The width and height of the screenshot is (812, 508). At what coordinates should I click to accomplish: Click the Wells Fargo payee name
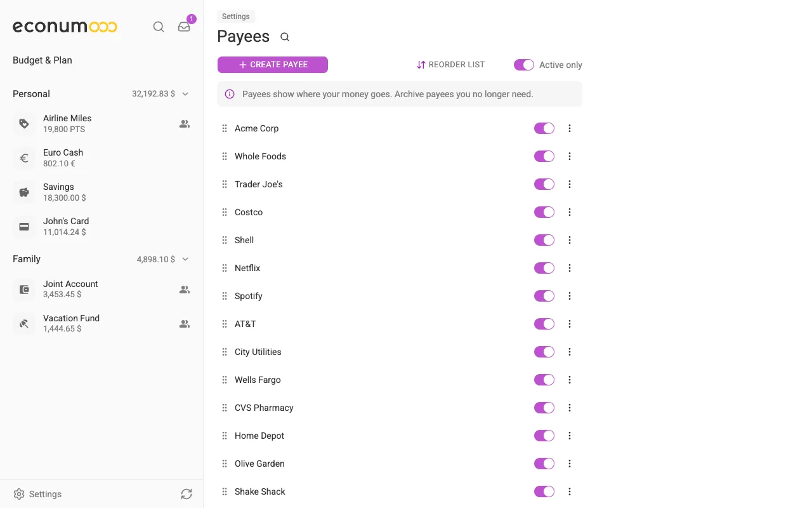pos(258,380)
